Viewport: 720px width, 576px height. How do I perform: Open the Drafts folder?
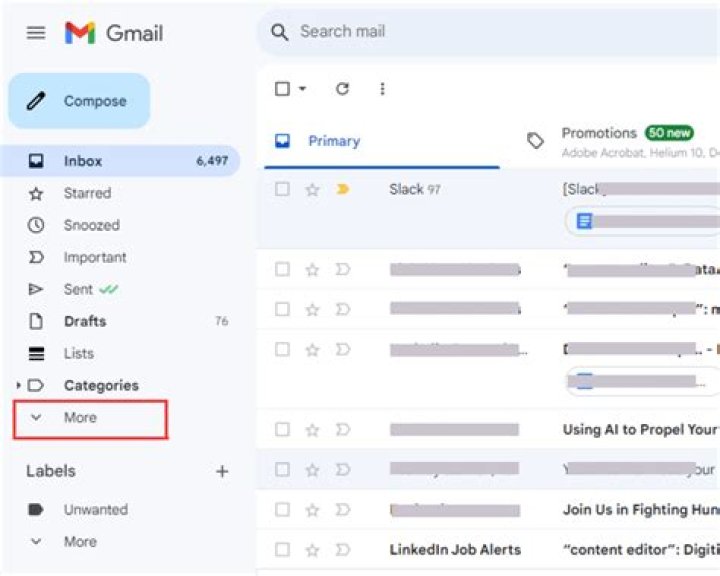click(x=84, y=321)
